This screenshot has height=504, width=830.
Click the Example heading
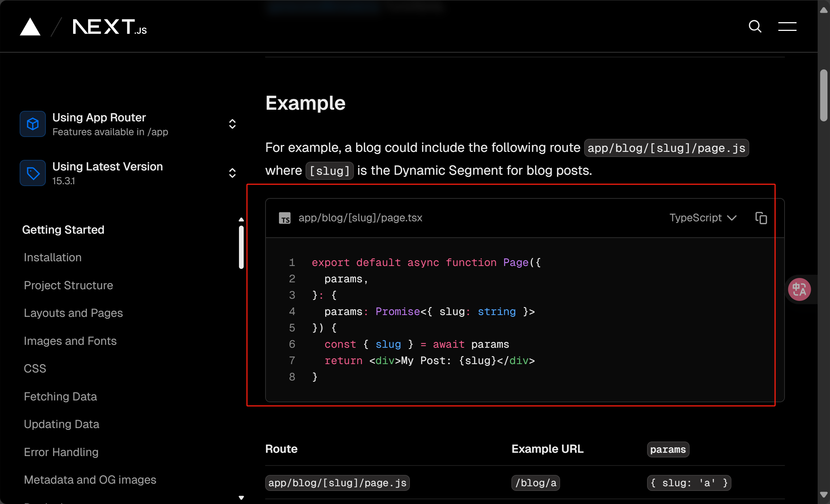[306, 103]
